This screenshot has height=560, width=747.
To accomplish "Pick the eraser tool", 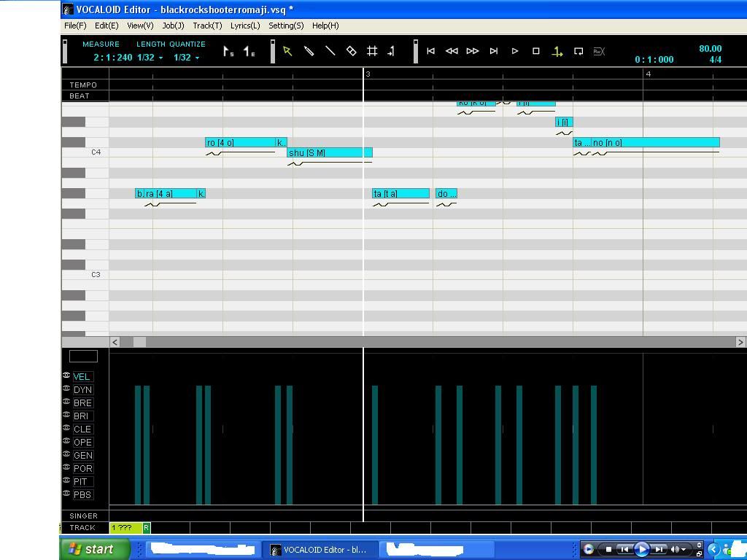I will click(x=351, y=51).
